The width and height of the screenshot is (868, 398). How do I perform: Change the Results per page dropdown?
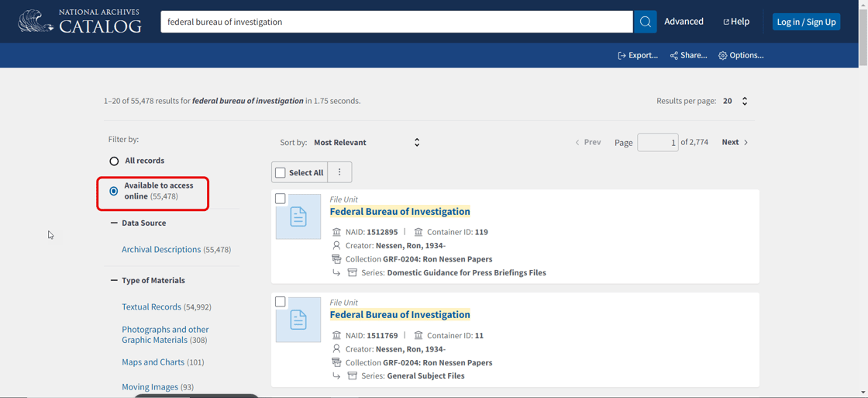coord(735,101)
